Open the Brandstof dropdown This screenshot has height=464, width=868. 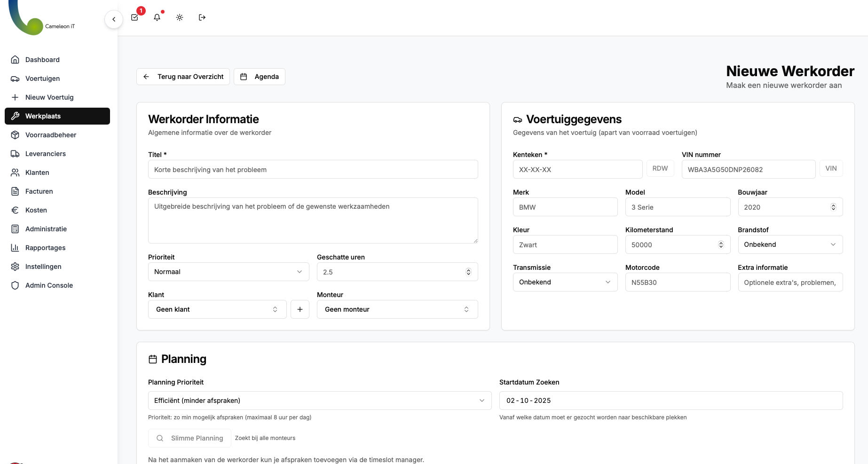tap(790, 244)
